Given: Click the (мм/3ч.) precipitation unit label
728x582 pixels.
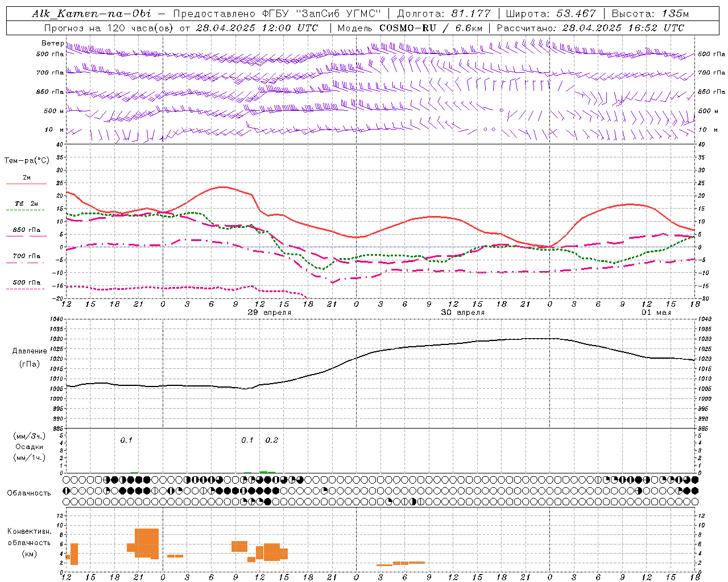Looking at the screenshot, I should [30, 436].
